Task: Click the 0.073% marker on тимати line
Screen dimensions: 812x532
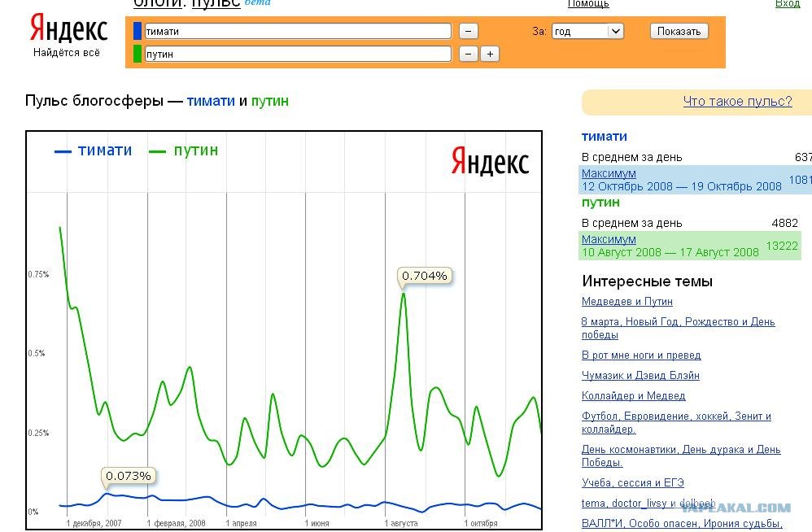Action: [x=128, y=476]
